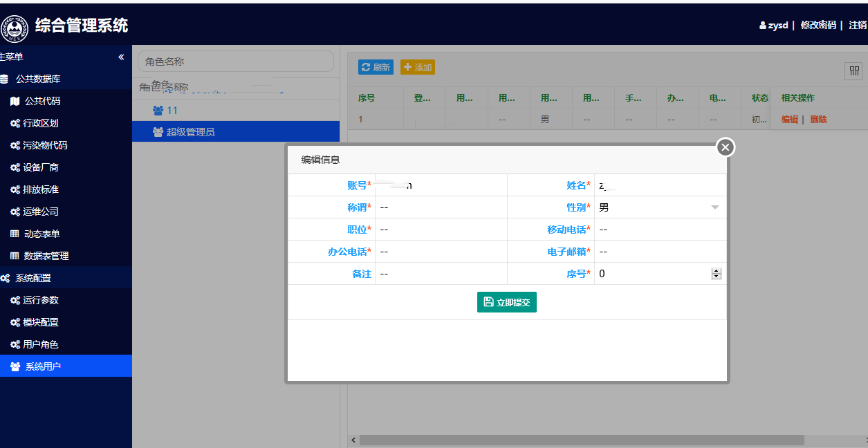This screenshot has width=868, height=448.
Task: Select role 11 in role tree
Action: (172, 111)
